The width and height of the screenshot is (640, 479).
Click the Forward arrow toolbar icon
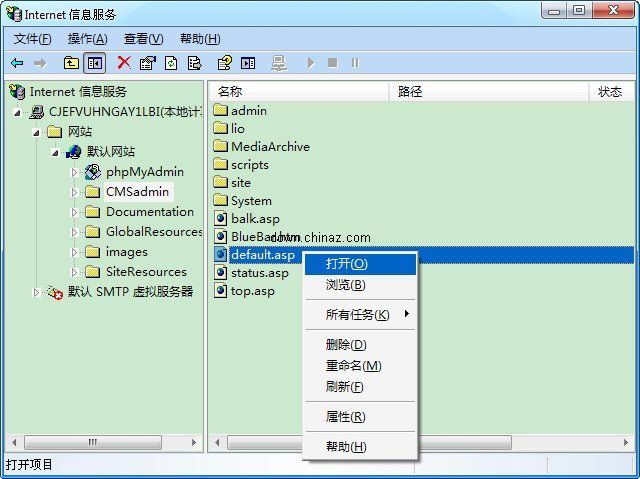[x=40, y=63]
